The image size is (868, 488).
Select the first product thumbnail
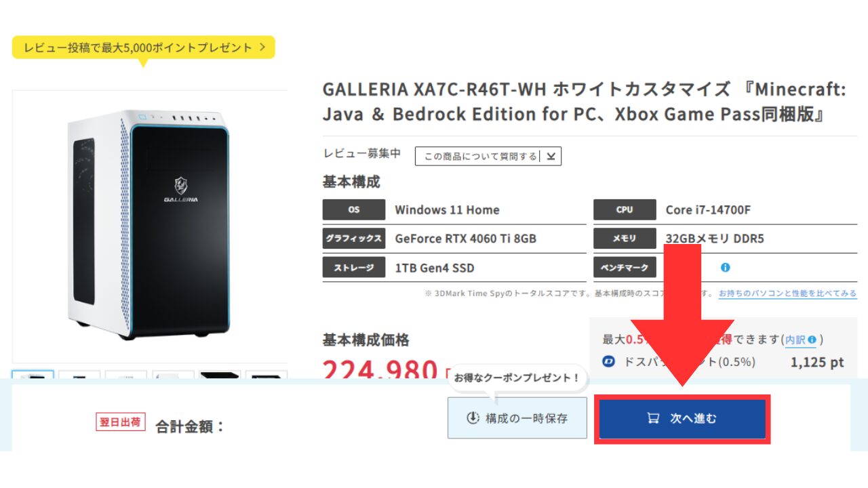(x=33, y=374)
